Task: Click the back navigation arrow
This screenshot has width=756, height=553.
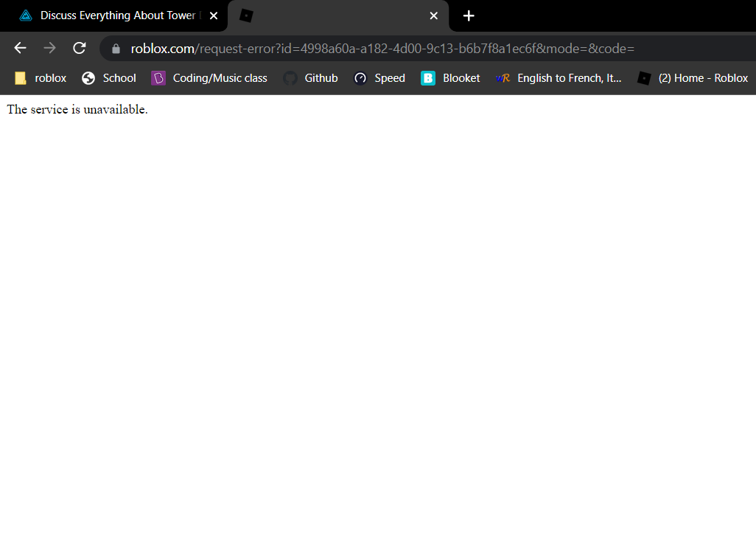Action: [19, 48]
